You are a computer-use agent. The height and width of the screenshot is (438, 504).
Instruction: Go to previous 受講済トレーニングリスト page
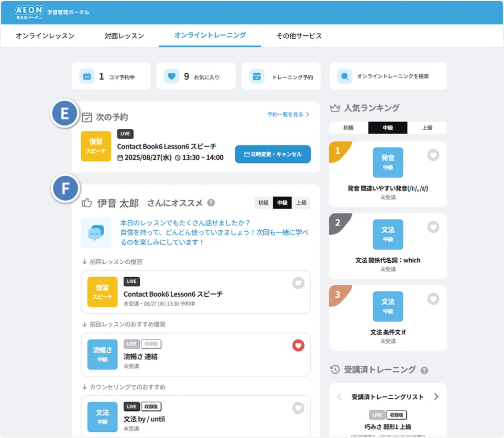[x=340, y=397]
